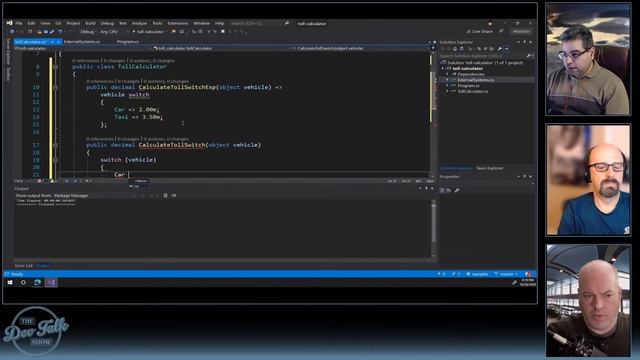Click the Stop Debugging square icon

[x=223, y=31]
